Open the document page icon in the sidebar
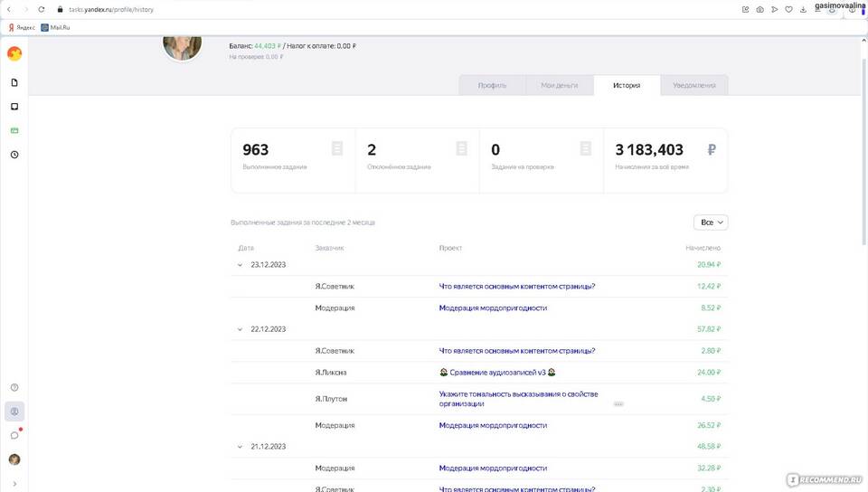Image resolution: width=868 pixels, height=492 pixels. point(14,82)
